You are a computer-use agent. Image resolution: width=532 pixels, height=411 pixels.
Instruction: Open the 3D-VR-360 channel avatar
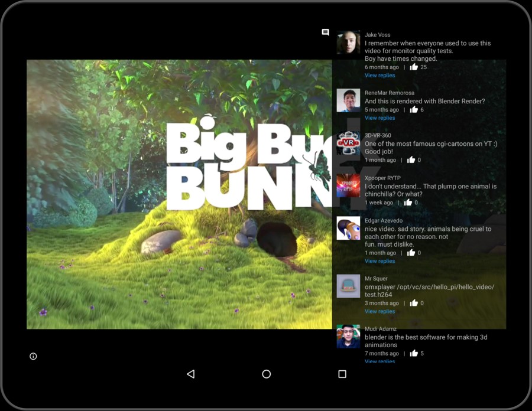click(x=348, y=143)
